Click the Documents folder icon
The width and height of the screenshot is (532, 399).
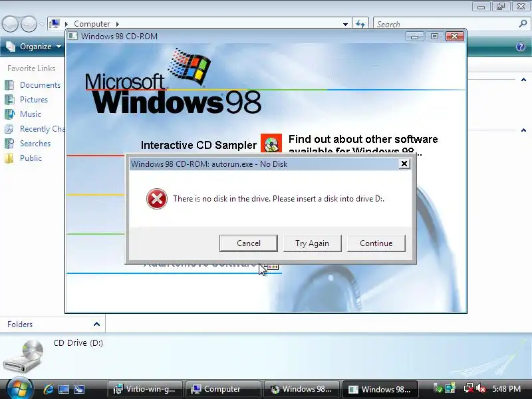point(9,85)
